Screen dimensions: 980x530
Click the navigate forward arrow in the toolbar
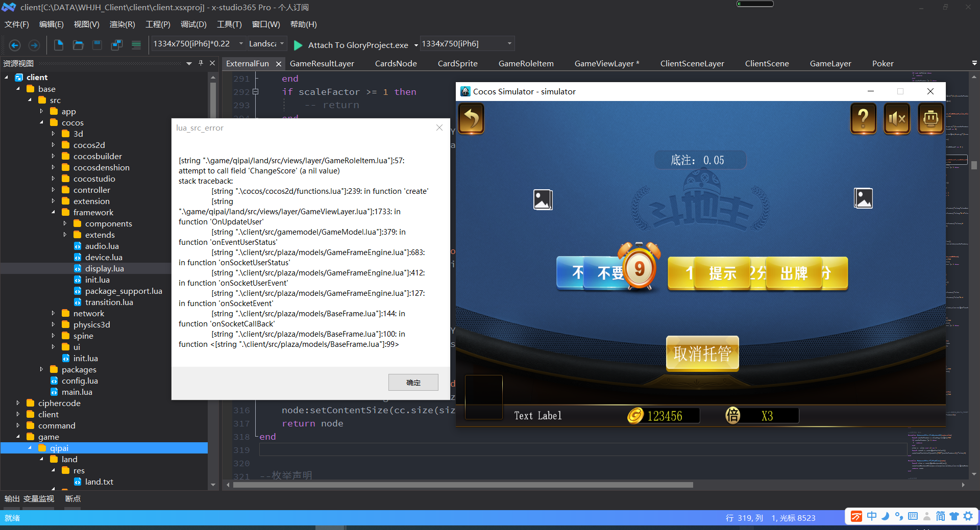tap(34, 45)
